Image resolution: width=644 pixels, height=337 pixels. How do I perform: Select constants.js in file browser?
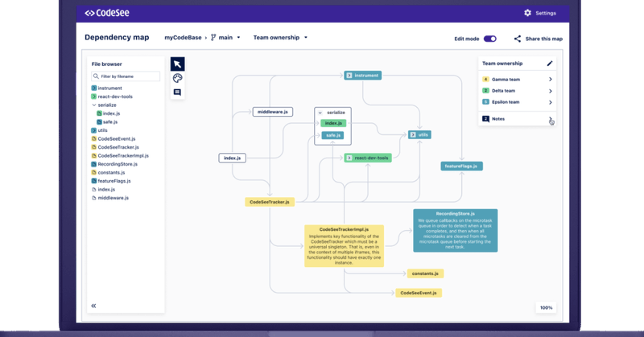[111, 172]
